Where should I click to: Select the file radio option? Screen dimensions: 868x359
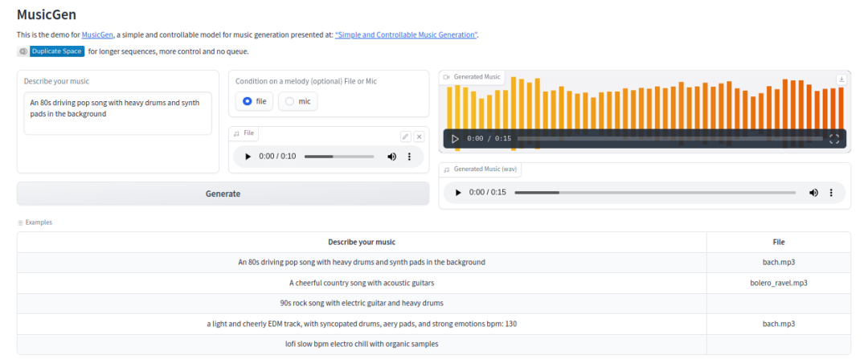[248, 101]
